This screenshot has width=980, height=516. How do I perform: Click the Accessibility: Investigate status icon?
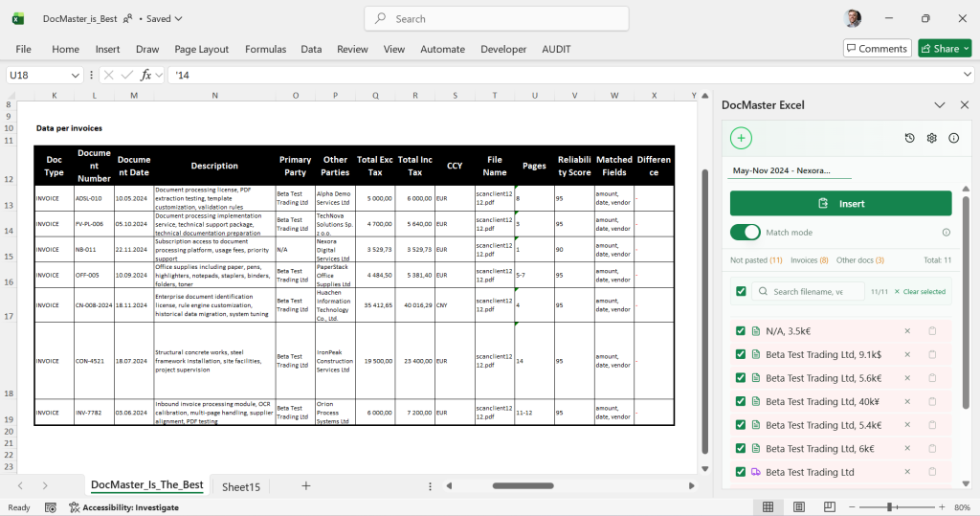[x=75, y=507]
